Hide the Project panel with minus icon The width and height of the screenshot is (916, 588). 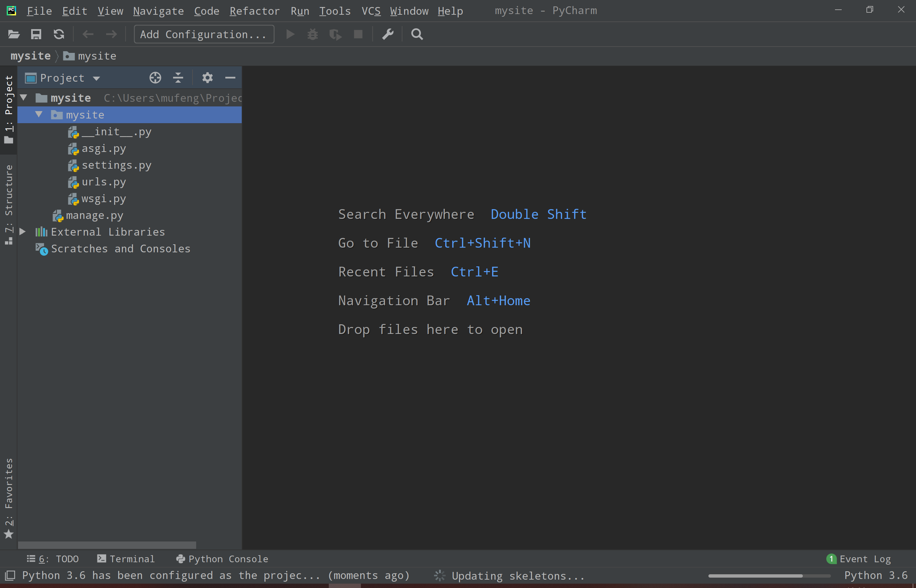[x=230, y=78]
